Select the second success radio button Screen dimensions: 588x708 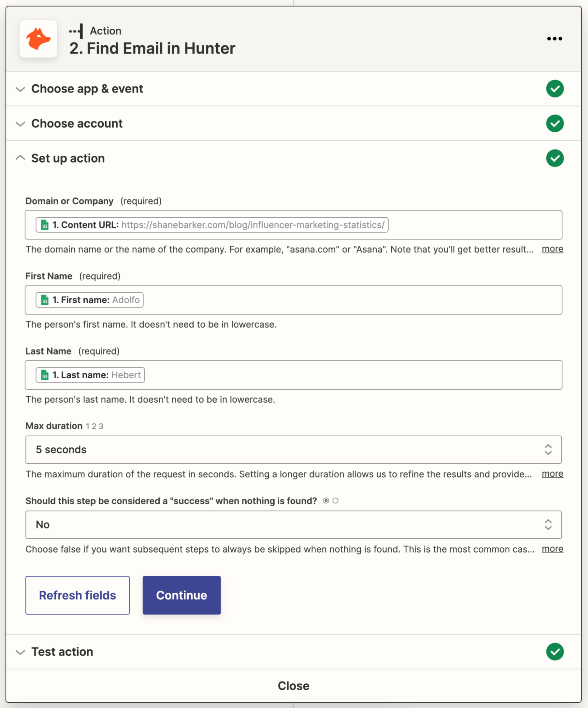coord(336,500)
